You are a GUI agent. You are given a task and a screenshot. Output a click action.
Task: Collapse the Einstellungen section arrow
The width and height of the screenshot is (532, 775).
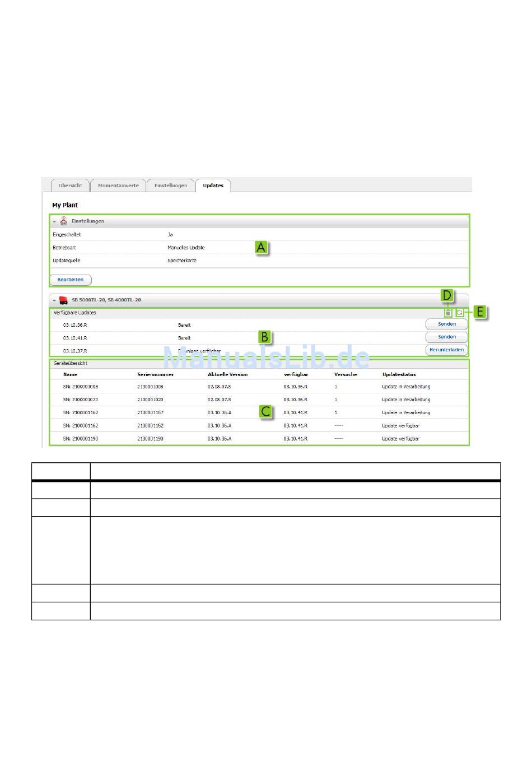click(x=54, y=222)
